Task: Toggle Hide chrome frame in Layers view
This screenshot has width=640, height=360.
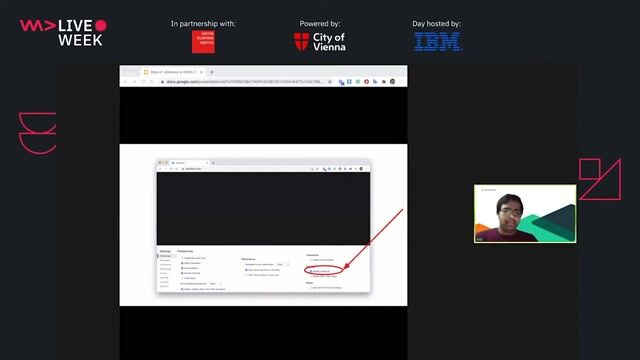Action: click(x=246, y=275)
